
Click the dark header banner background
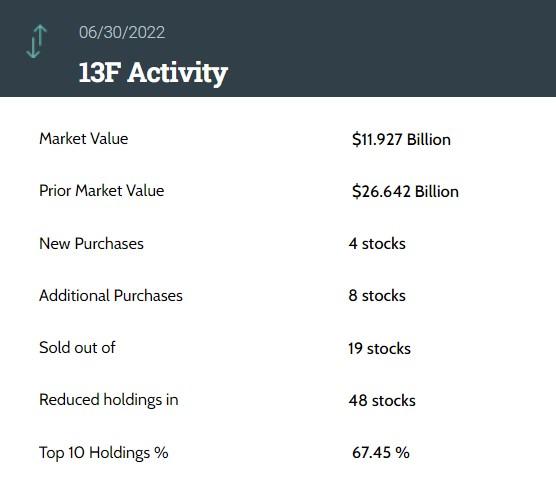click(390, 48)
